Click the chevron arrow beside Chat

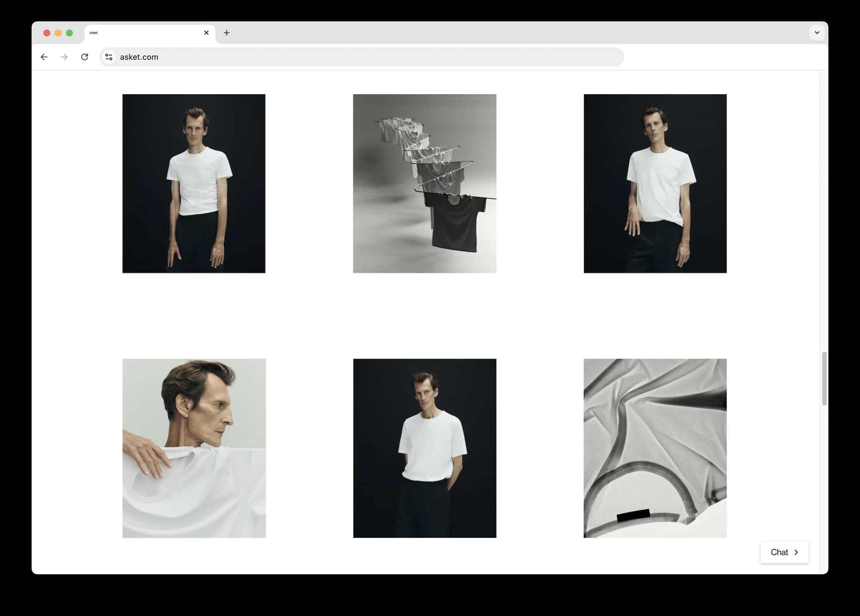(796, 552)
